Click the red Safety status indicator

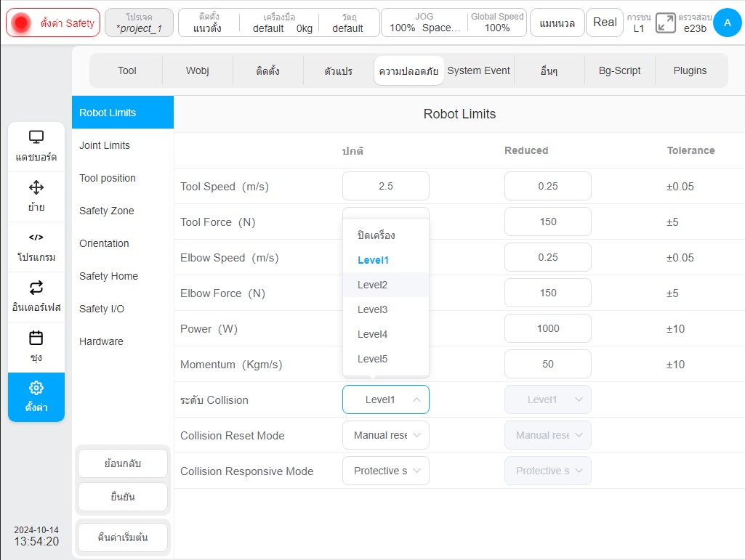point(21,23)
